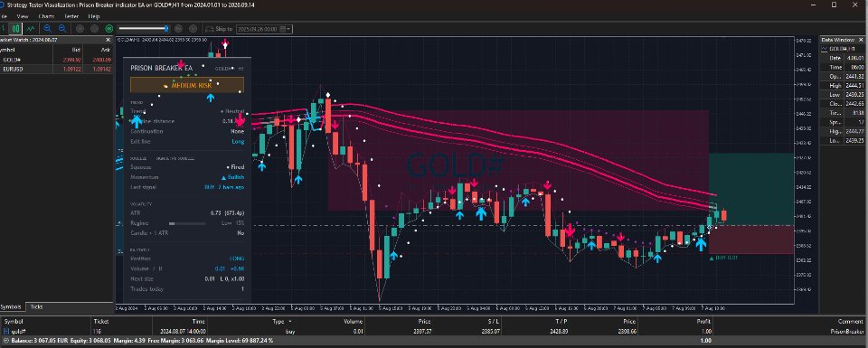This screenshot has width=868, height=348.
Task: Click the stop loss value 2383.07
Action: [x=492, y=331]
